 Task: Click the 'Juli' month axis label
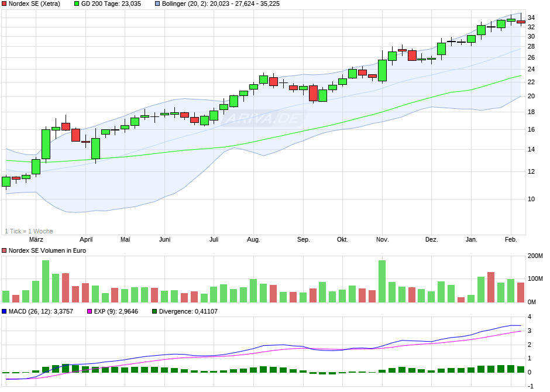point(214,239)
